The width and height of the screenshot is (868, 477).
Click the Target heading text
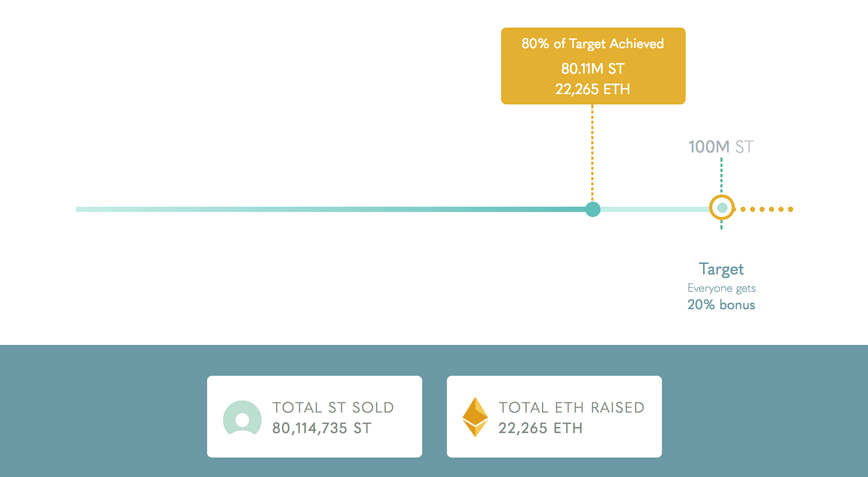tap(721, 269)
